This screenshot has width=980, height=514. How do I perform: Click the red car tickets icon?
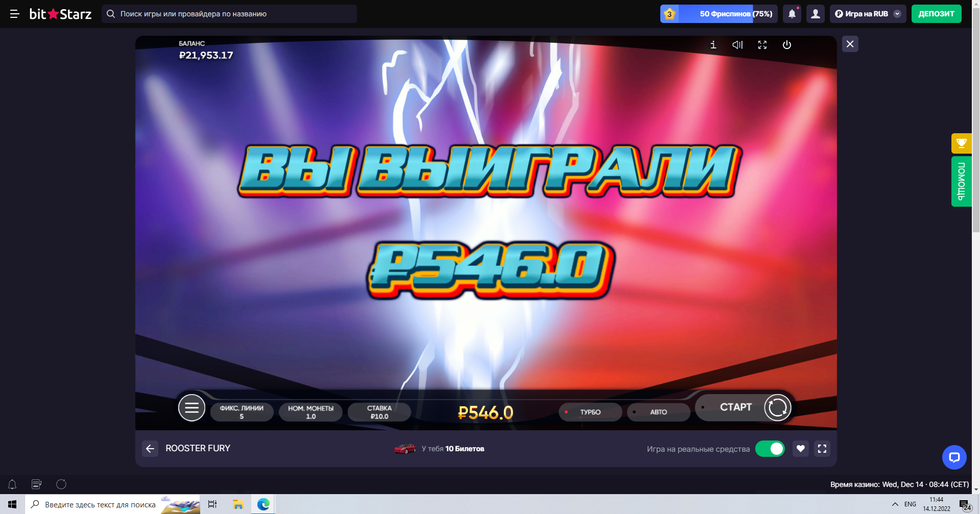(405, 449)
